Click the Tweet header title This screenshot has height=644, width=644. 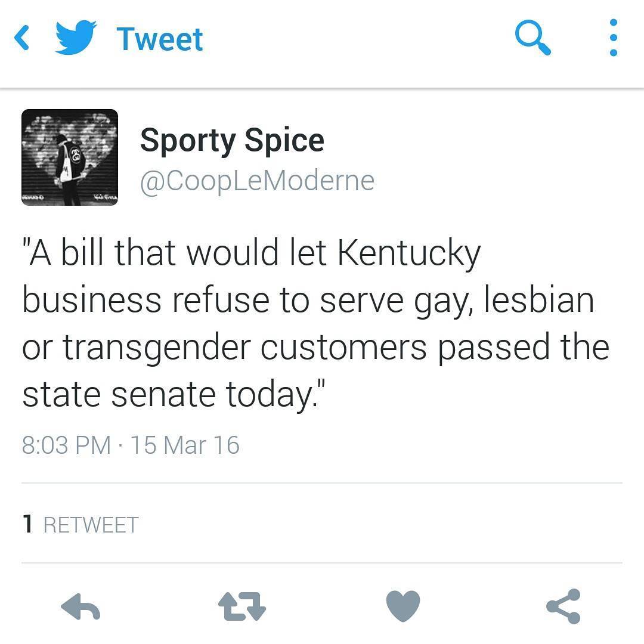click(160, 39)
